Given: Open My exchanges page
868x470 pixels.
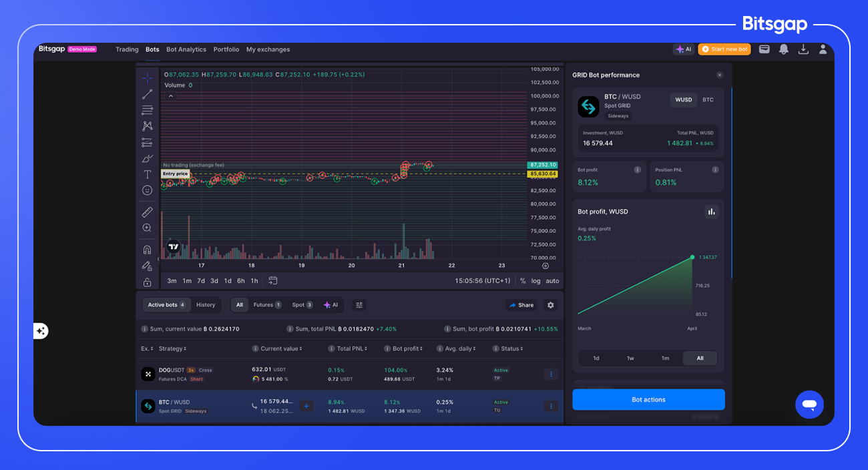Looking at the screenshot, I should [x=268, y=49].
